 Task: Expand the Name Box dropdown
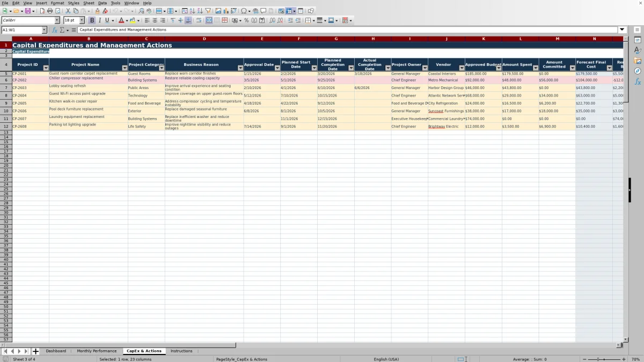click(45, 30)
